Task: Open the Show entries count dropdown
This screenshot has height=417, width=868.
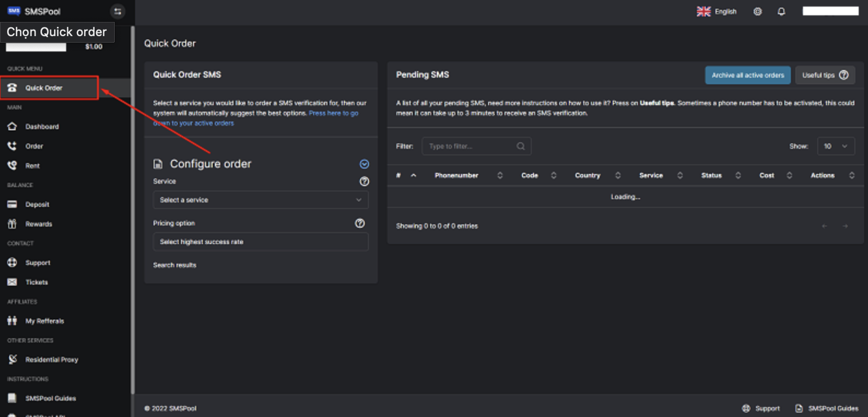Action: [x=836, y=147]
